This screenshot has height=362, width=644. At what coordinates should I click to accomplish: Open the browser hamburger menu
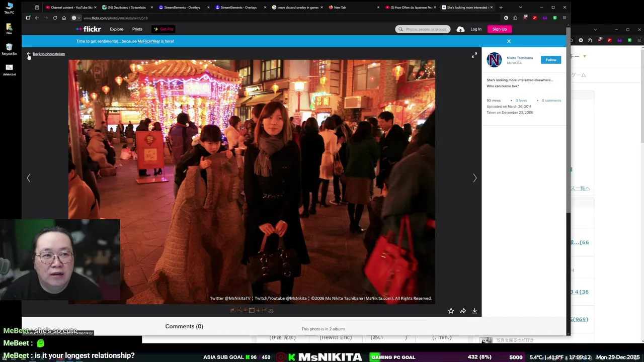pos(564,18)
